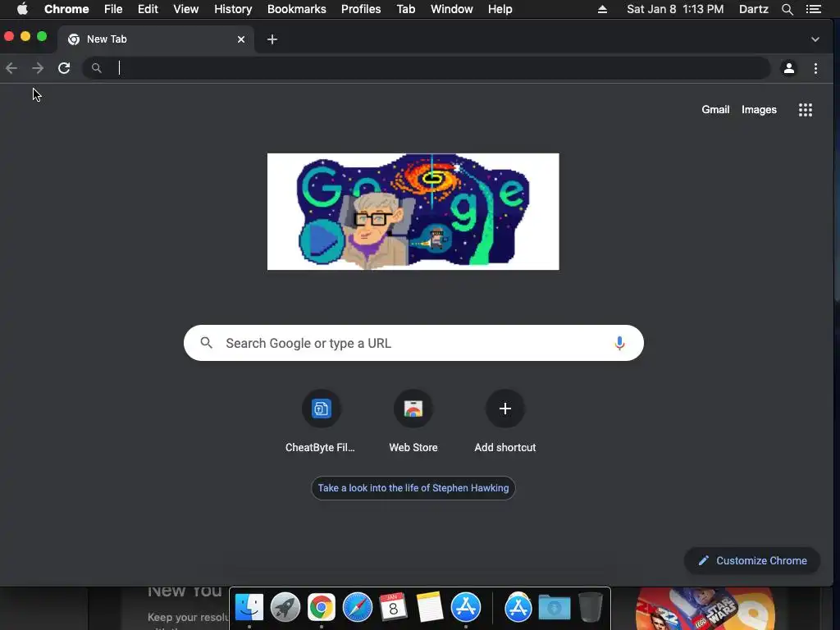This screenshot has height=630, width=840.
Task: Open App Store left of Dock divider
Action: click(x=466, y=607)
